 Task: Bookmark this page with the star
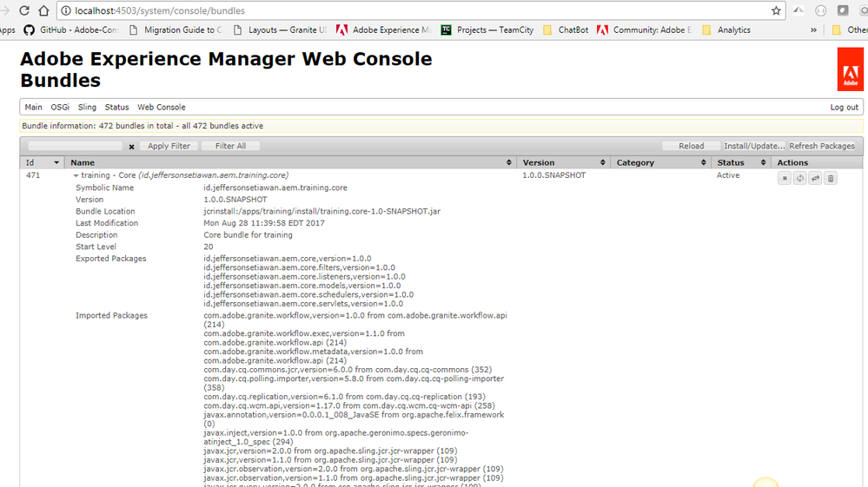coord(776,10)
